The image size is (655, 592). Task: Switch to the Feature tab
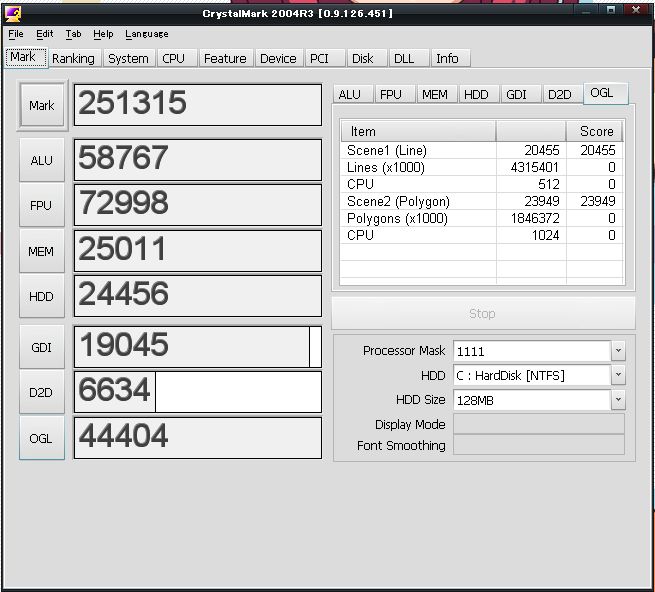click(x=225, y=58)
